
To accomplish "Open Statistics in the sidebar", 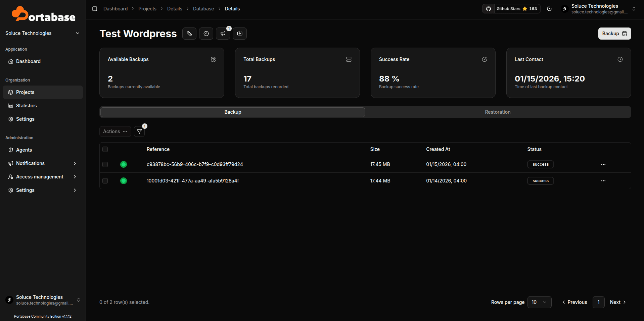I will [x=26, y=106].
